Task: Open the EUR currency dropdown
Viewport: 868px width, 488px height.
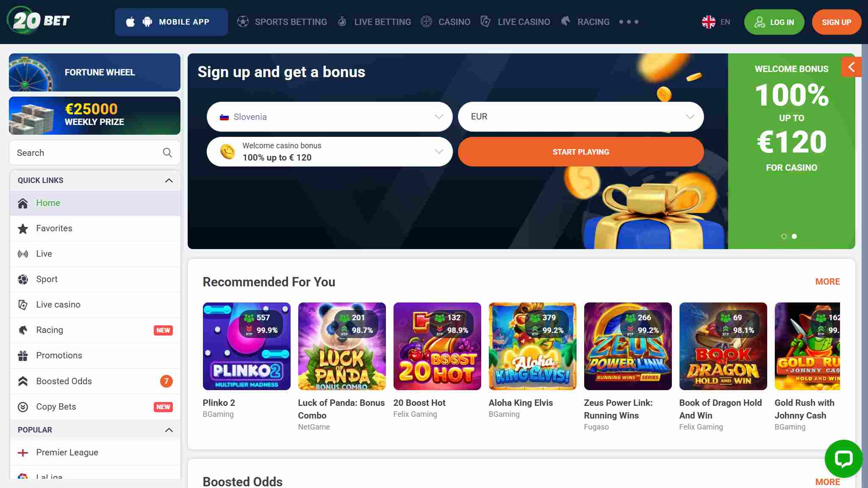Action: click(x=581, y=116)
